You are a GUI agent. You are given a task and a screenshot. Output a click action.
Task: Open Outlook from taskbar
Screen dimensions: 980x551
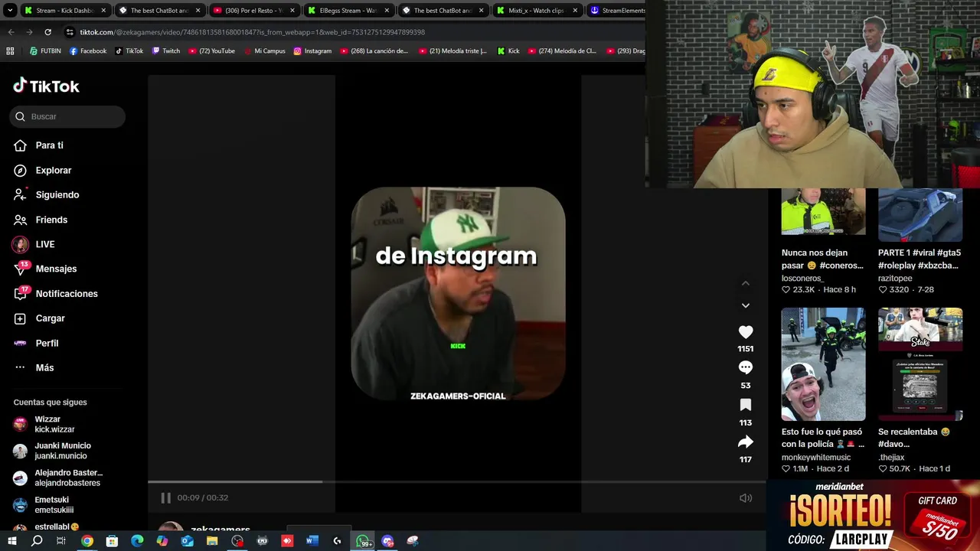click(x=187, y=541)
